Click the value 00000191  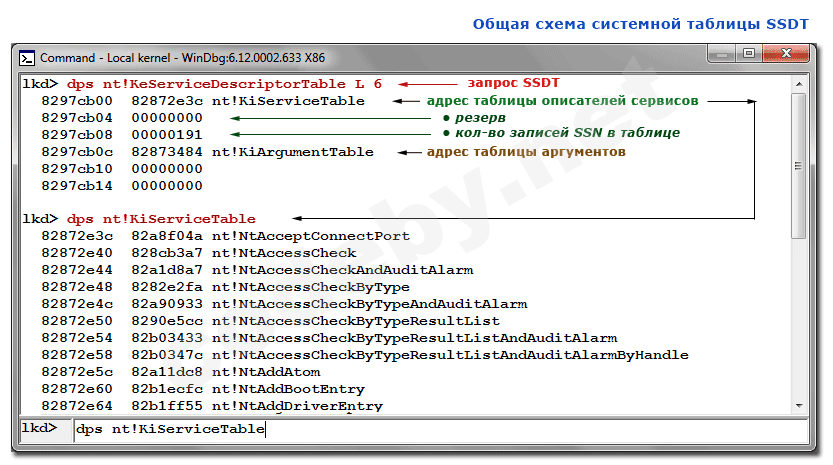167,135
